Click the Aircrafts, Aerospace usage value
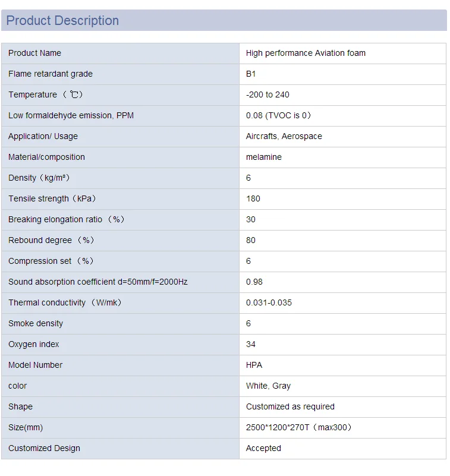450x476 pixels. coord(284,136)
